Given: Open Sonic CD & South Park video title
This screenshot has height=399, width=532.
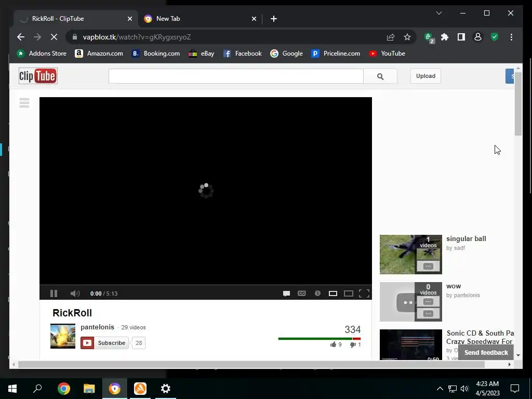Looking at the screenshot, I should pyautogui.click(x=480, y=337).
